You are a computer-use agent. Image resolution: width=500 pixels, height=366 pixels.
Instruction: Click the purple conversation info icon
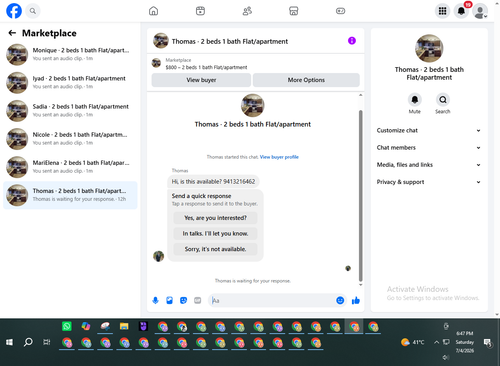352,41
